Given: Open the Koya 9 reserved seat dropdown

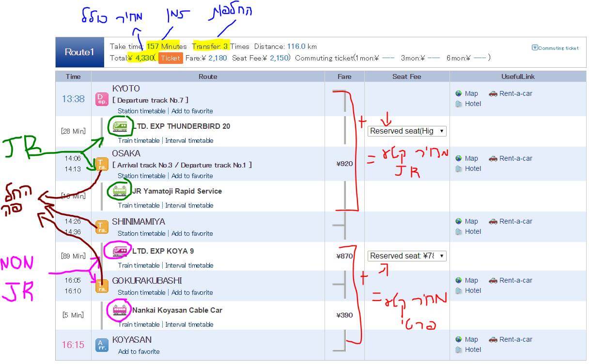Looking at the screenshot, I should click(406, 256).
